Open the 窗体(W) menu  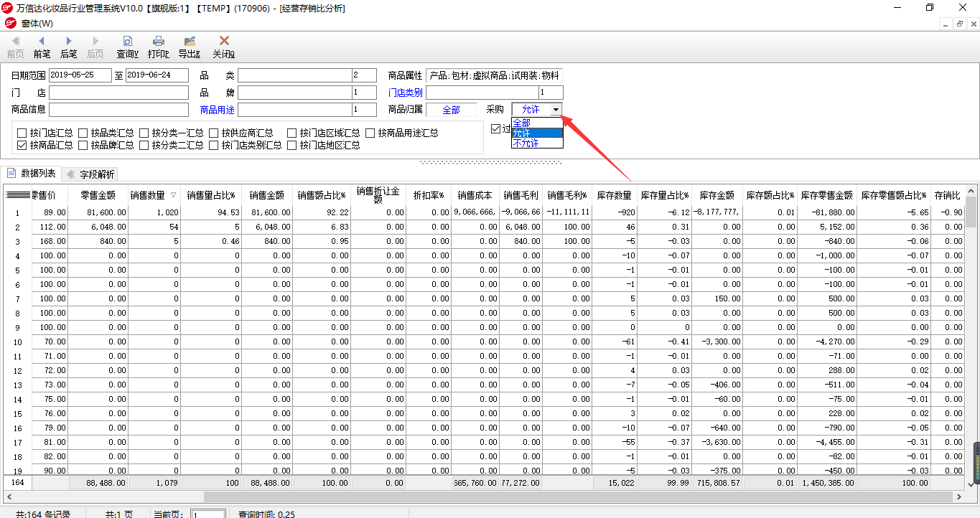(x=37, y=24)
